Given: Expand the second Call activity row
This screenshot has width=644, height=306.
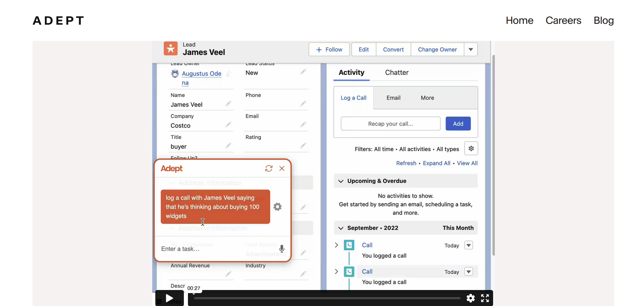Looking at the screenshot, I should [x=336, y=272].
